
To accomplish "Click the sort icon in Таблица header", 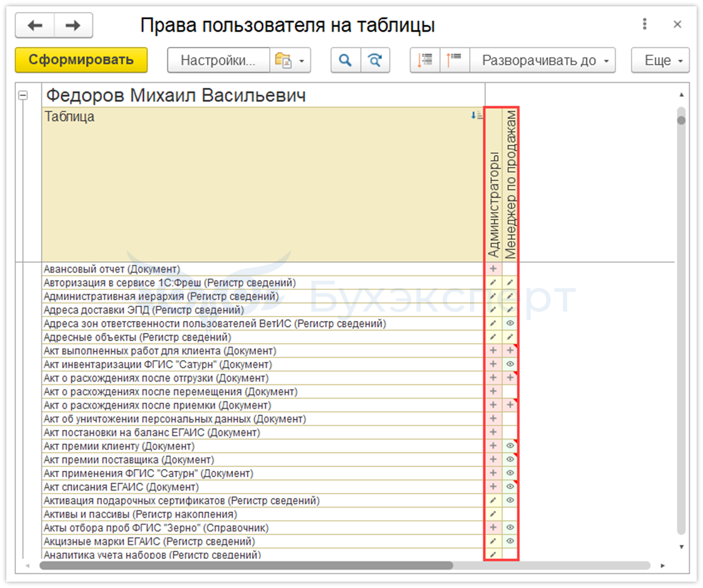I will pyautogui.click(x=477, y=116).
